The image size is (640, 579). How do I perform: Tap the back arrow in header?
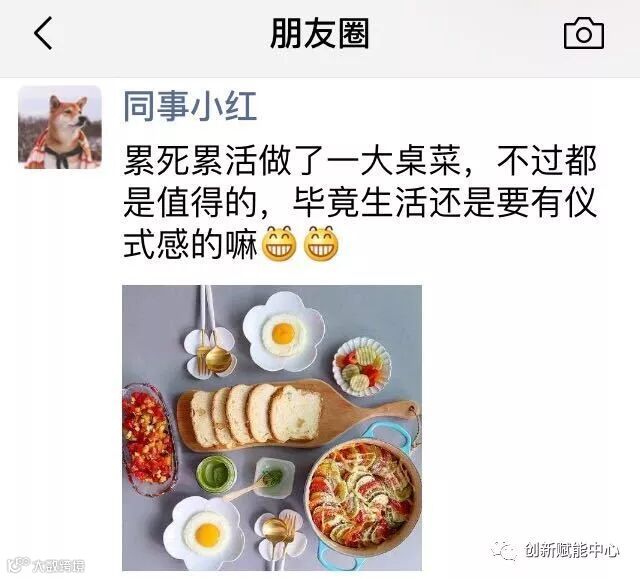(43, 33)
